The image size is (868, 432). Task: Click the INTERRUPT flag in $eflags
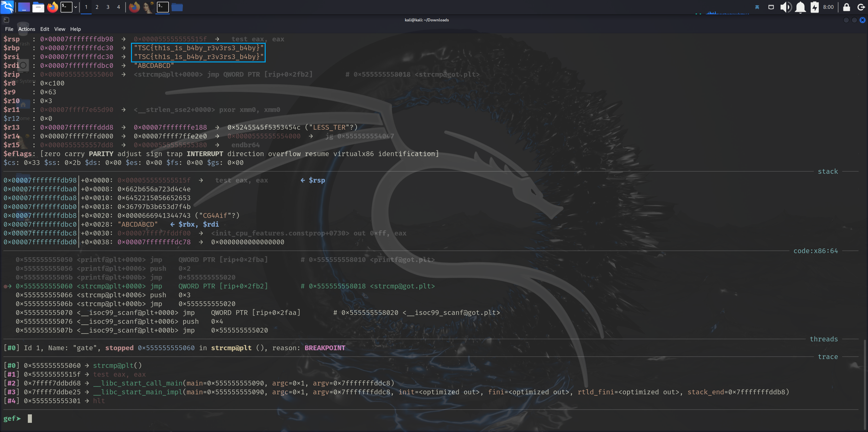(x=205, y=154)
